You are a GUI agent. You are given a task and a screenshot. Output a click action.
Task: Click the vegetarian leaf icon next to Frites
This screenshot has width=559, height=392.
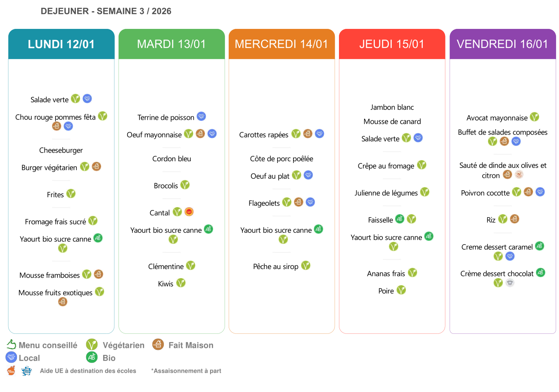click(x=71, y=194)
